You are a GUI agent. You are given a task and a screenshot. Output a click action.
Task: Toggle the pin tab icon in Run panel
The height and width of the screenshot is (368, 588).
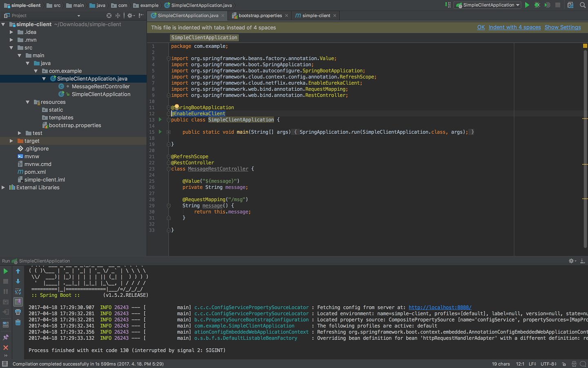pos(6,337)
